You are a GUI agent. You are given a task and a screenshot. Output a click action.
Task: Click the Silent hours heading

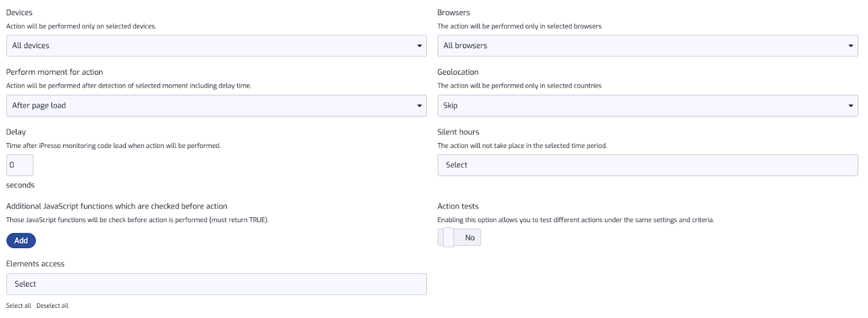click(458, 132)
